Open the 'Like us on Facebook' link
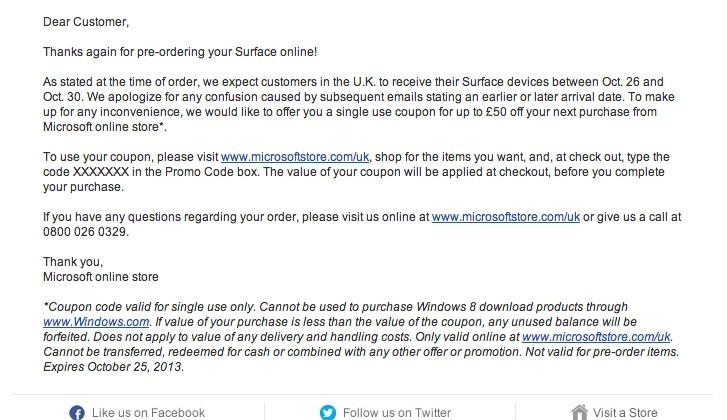This screenshot has height=420, width=727. pos(148,413)
